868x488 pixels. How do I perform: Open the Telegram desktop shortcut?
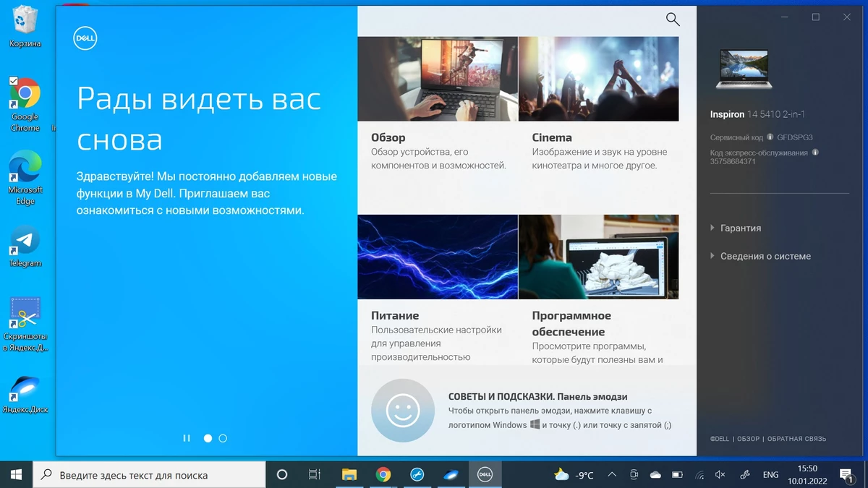point(25,247)
